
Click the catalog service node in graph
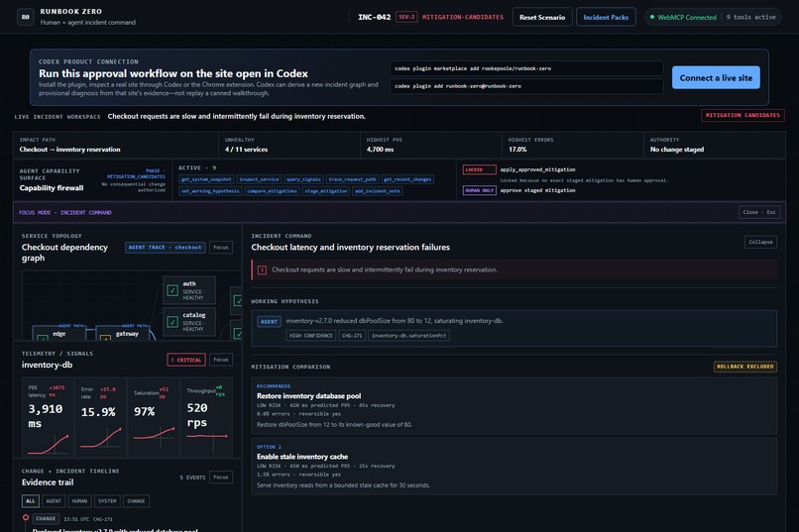(x=189, y=322)
